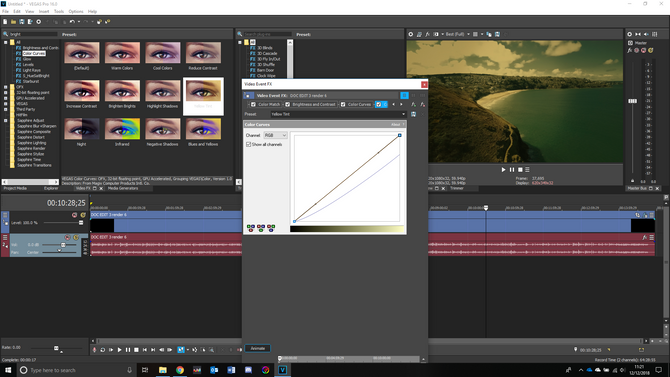Click the remove selected plug-in icon

(423, 104)
